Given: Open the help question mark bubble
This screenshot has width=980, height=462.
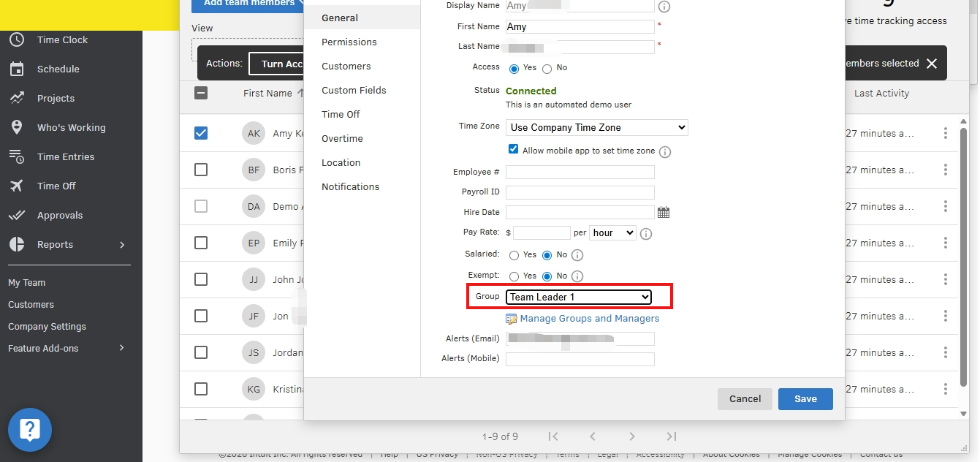Looking at the screenshot, I should pyautogui.click(x=30, y=429).
